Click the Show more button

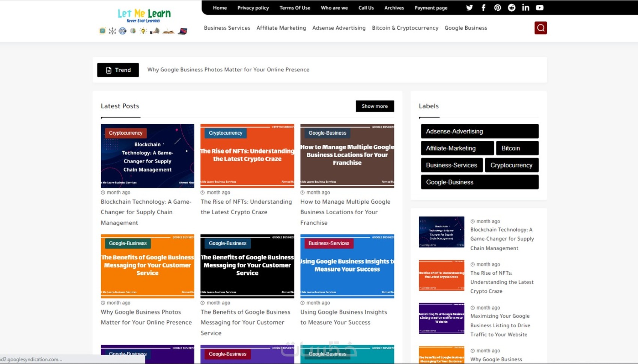click(x=375, y=106)
